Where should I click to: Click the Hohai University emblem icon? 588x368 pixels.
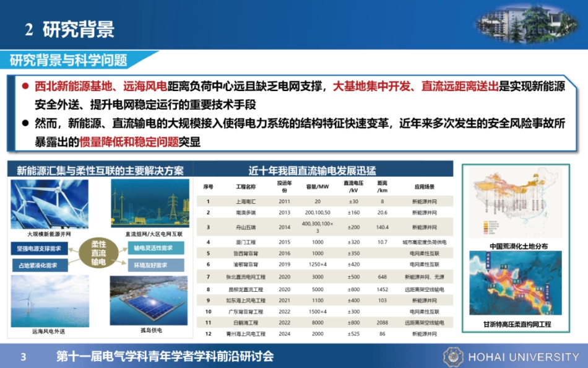(x=455, y=356)
